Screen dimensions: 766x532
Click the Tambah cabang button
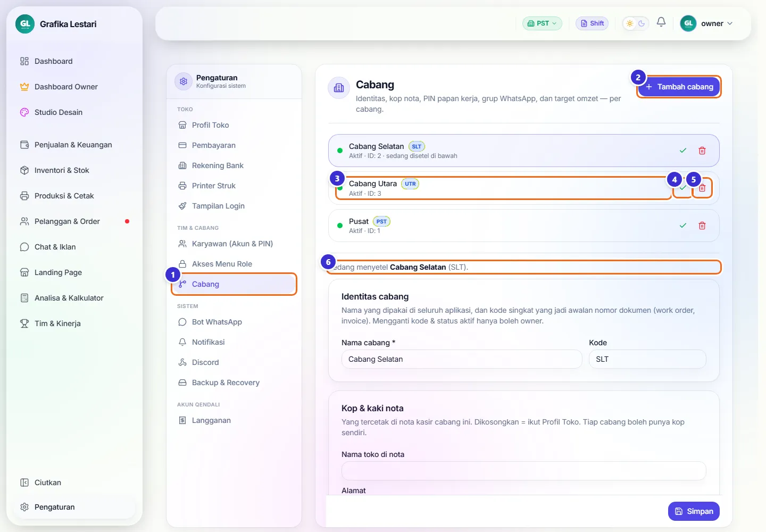click(x=679, y=87)
